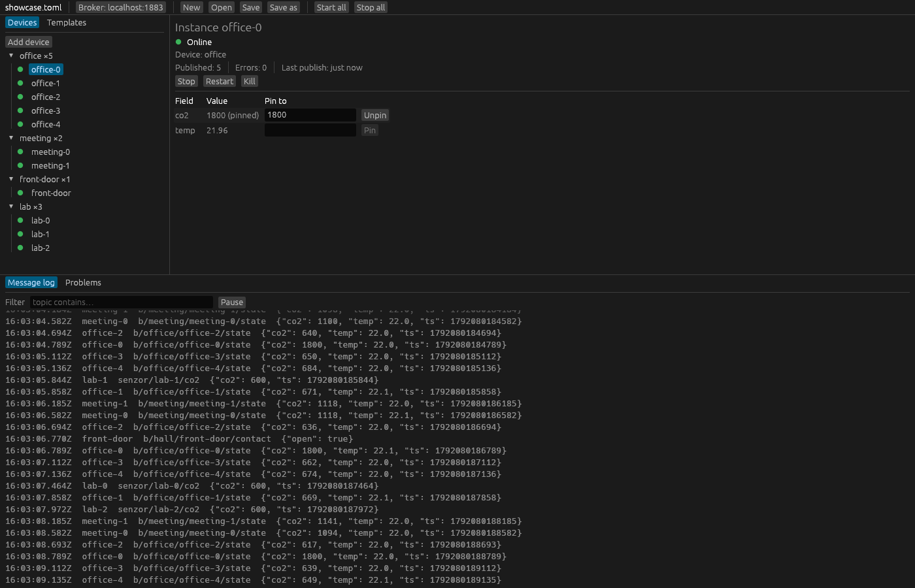
Task: Stop all device instances
Action: click(371, 7)
